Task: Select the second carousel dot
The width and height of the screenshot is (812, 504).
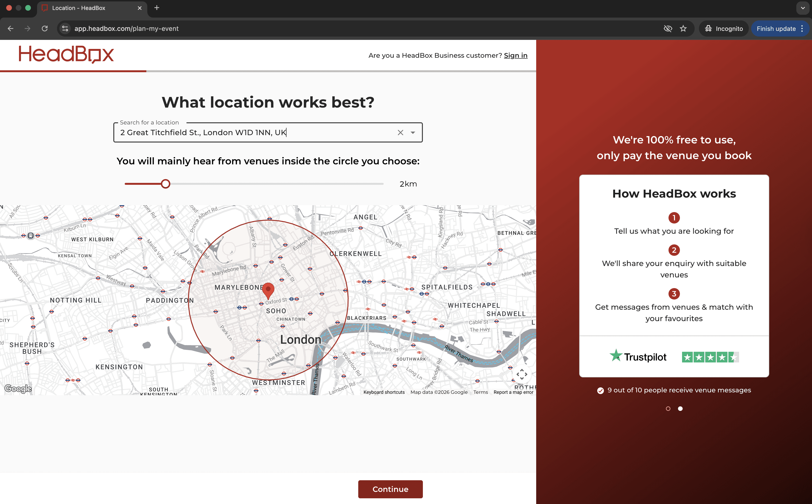Action: pos(680,409)
